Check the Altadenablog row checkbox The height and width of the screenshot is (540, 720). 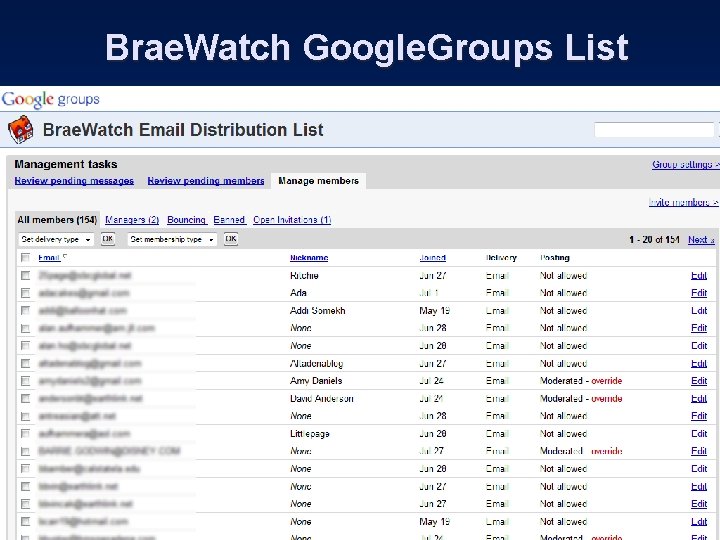pyautogui.click(x=25, y=364)
